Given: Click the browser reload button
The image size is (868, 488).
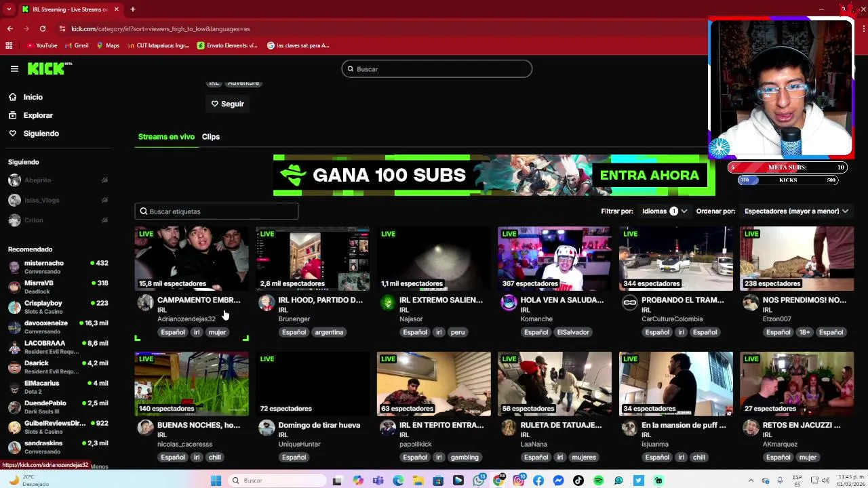Looking at the screenshot, I should point(43,28).
